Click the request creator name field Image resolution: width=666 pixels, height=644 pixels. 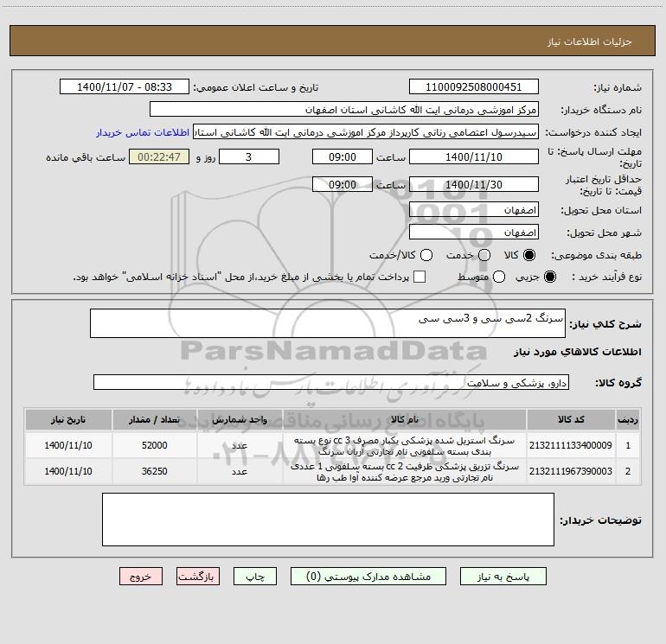click(x=366, y=132)
